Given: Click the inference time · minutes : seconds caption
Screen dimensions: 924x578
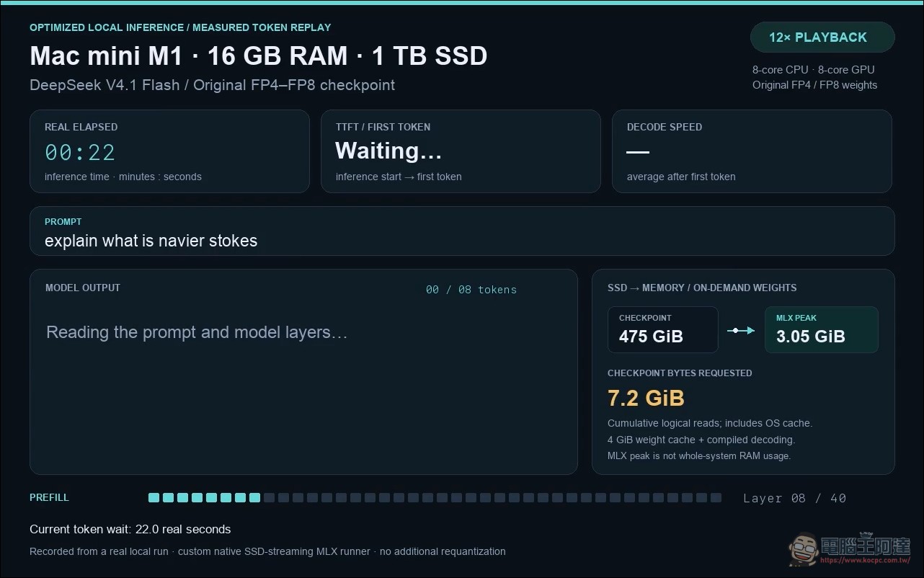Looking at the screenshot, I should click(x=123, y=177).
